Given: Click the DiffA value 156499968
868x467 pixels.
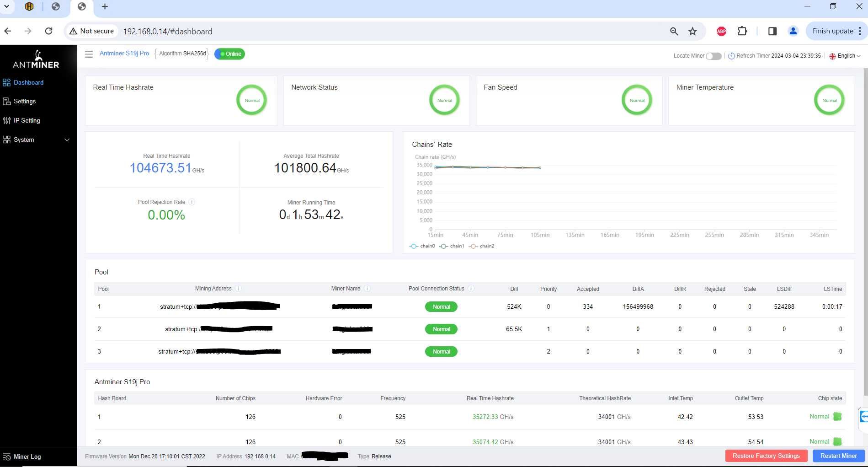Looking at the screenshot, I should [x=638, y=307].
